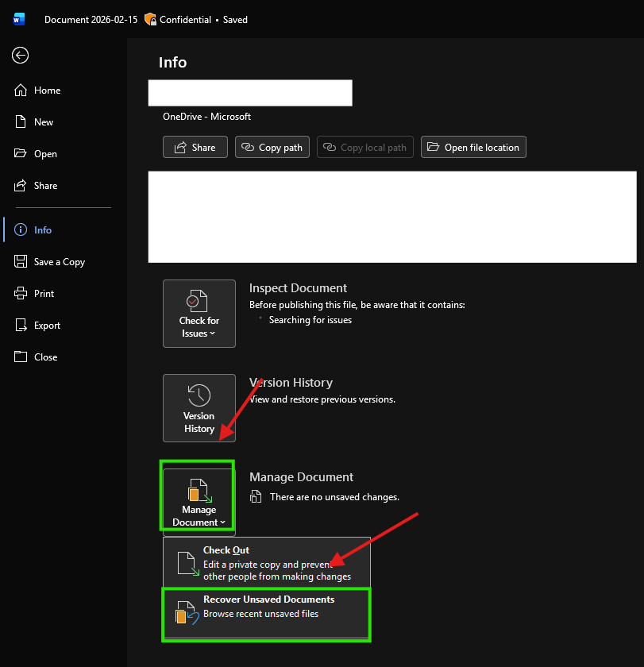Click the Recover Unsaved Documents icon
Viewport: 644px width, 667px height.
(x=187, y=612)
